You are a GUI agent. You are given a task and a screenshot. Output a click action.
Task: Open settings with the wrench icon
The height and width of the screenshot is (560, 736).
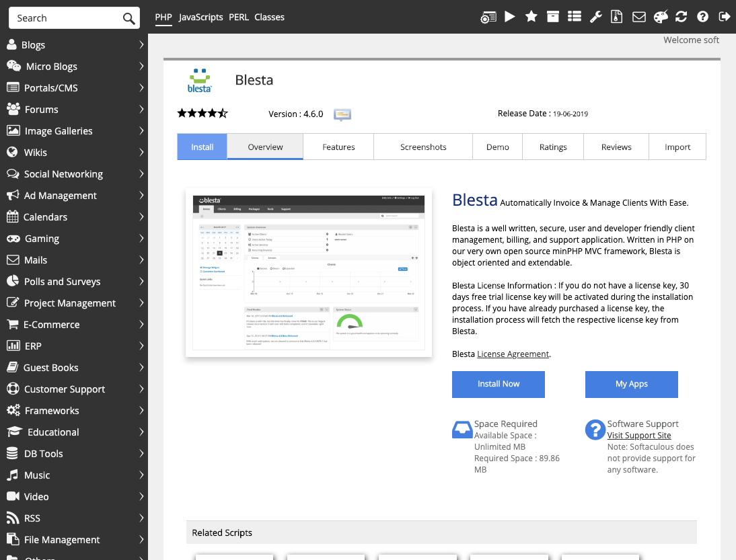[595, 17]
